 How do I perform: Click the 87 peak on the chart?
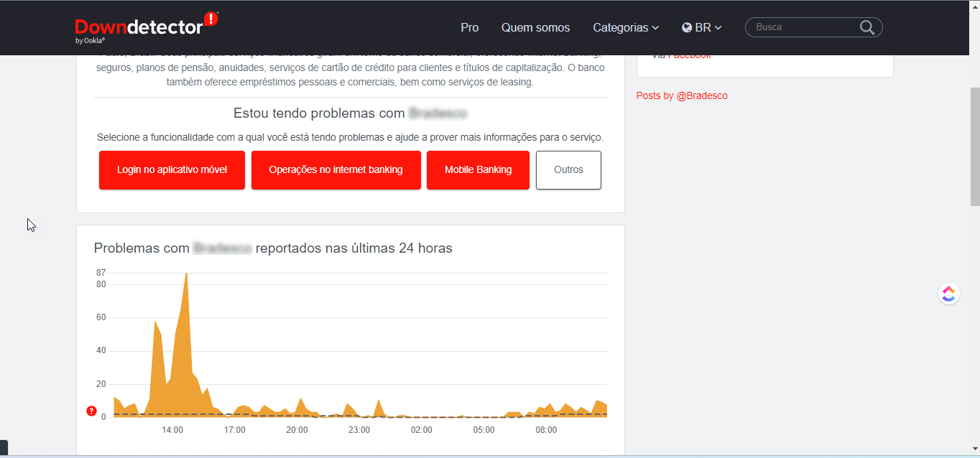187,274
